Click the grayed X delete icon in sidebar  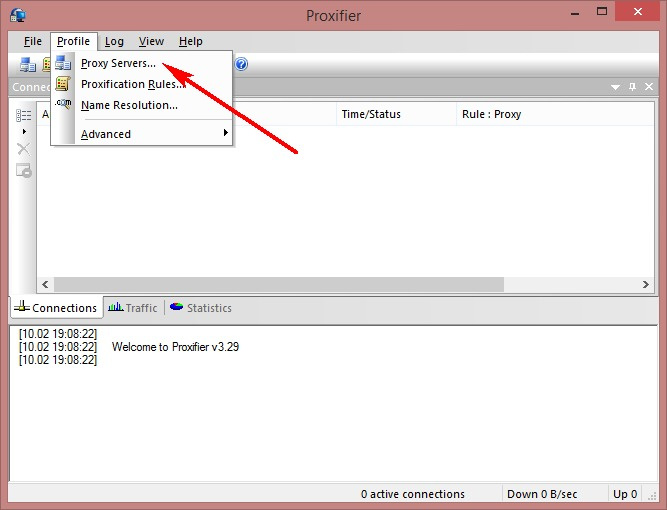24,149
